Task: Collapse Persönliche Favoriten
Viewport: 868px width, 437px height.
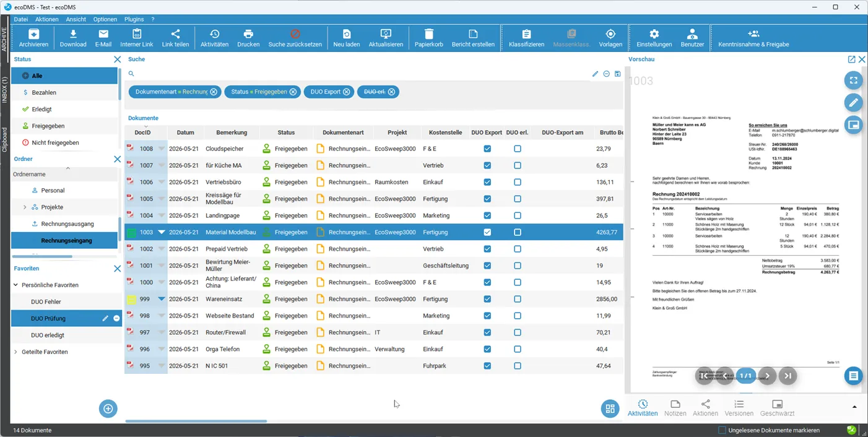Action: point(15,285)
